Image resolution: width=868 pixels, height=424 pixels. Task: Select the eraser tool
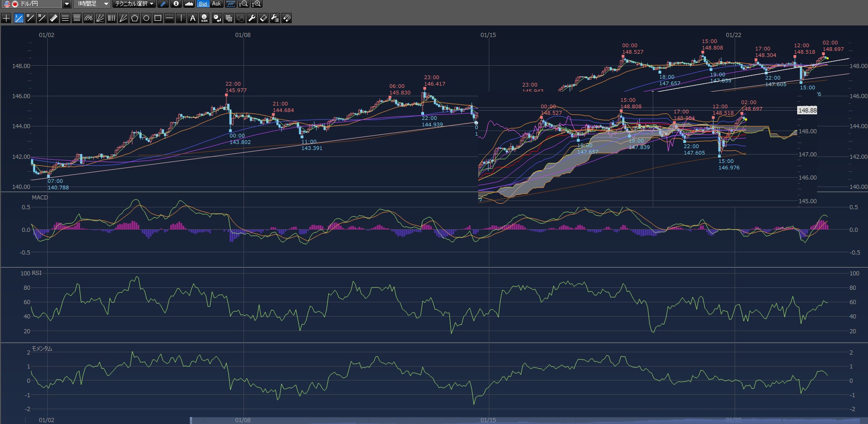pos(263,19)
